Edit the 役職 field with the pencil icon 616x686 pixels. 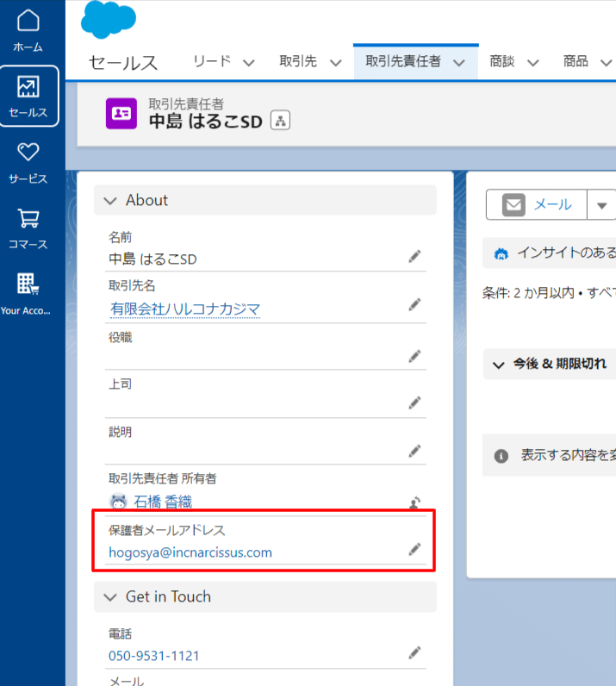coord(414,356)
